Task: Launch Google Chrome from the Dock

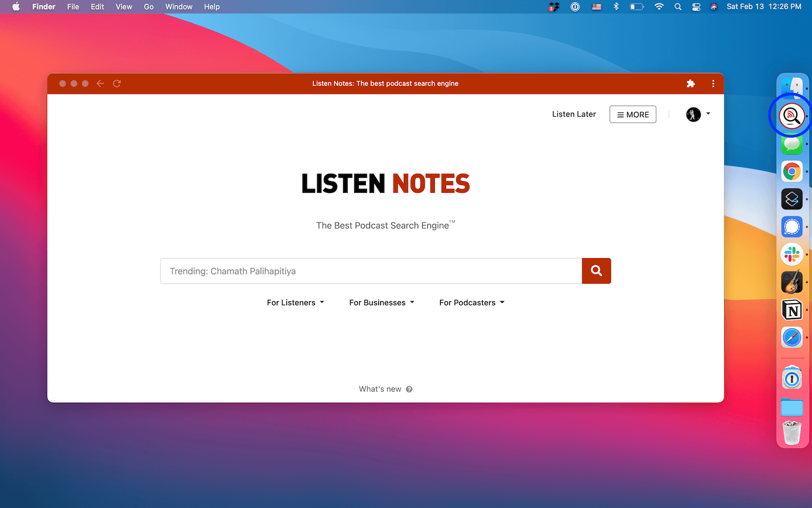Action: (x=792, y=172)
